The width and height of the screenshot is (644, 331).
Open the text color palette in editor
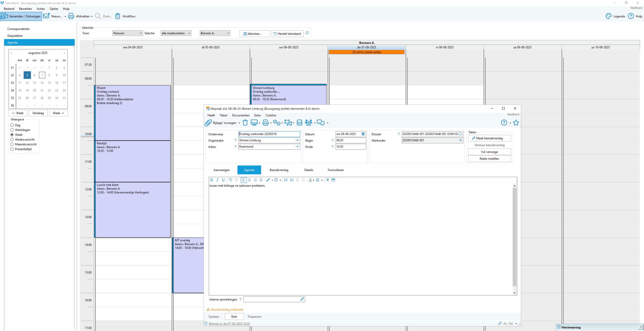[276, 180]
